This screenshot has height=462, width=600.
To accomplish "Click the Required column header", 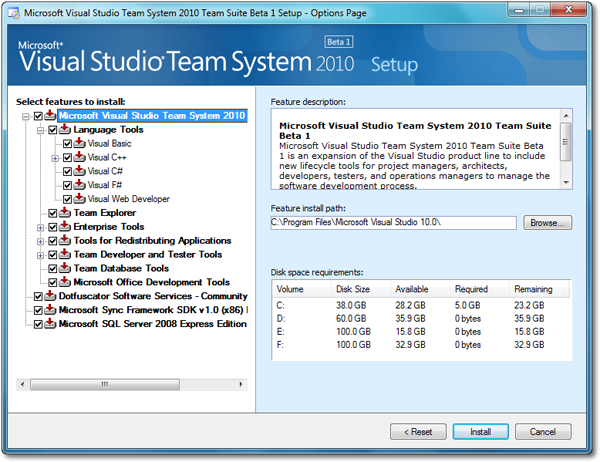I will [479, 289].
